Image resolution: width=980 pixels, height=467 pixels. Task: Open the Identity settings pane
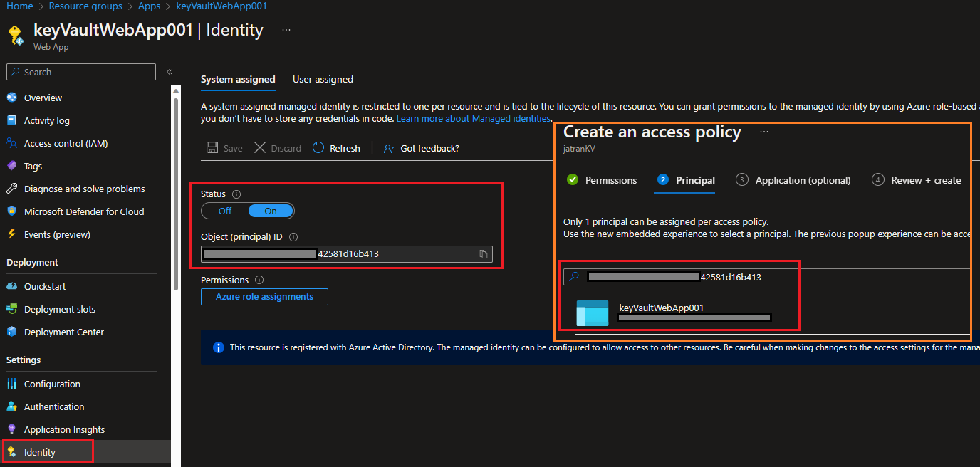[x=44, y=451]
